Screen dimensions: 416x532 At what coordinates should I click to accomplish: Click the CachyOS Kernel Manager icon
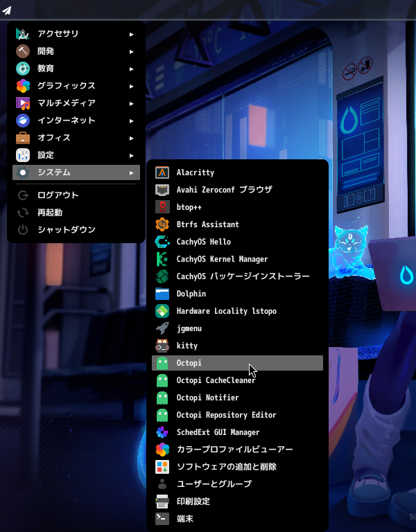click(x=162, y=259)
